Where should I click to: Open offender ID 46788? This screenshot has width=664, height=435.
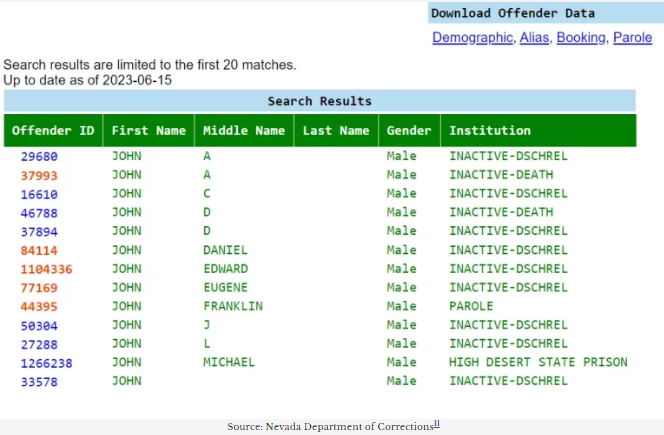[37, 213]
